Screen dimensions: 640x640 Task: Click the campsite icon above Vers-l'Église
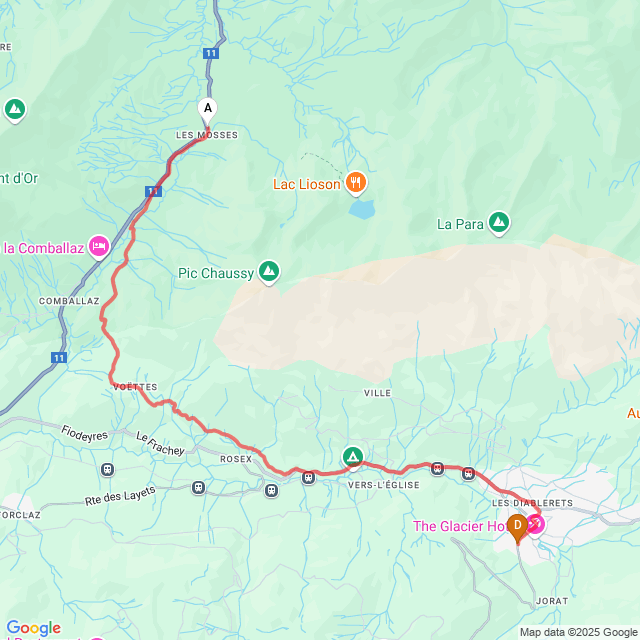pyautogui.click(x=353, y=459)
